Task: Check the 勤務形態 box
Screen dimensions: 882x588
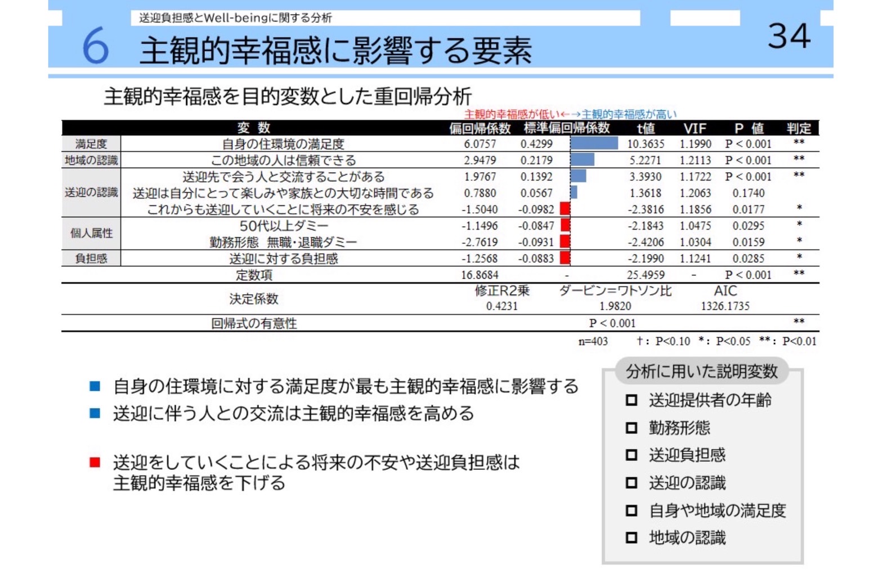Action: tap(632, 428)
